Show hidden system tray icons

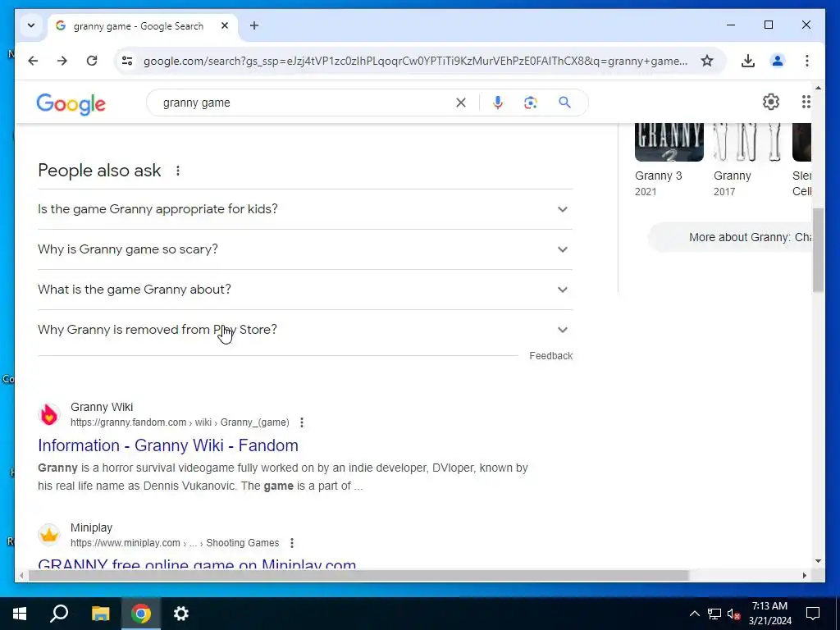point(694,614)
